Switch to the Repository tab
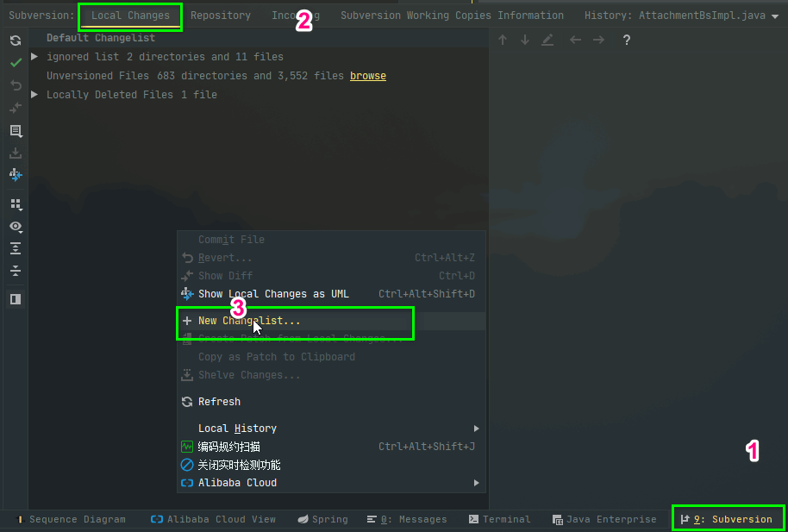 click(x=221, y=16)
